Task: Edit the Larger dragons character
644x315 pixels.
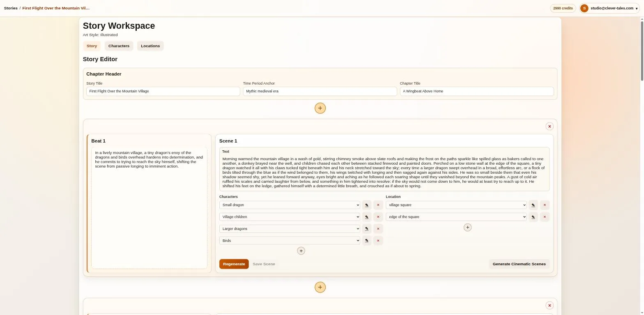Action: (367, 229)
